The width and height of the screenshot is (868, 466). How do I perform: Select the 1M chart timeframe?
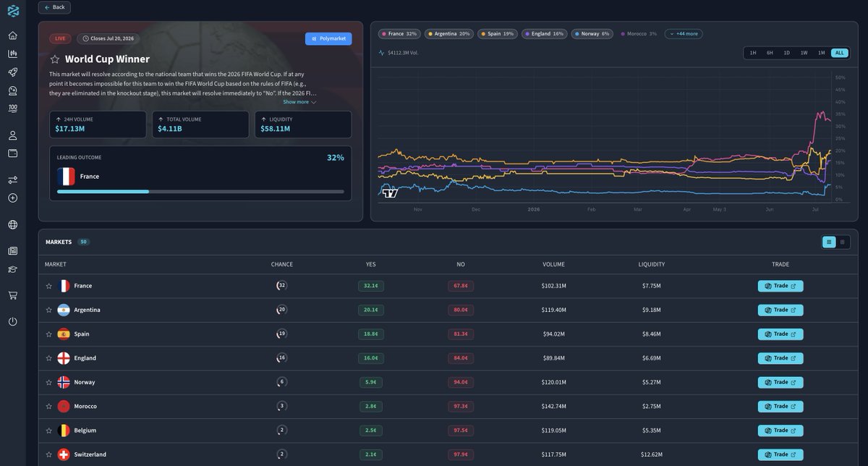tap(821, 53)
